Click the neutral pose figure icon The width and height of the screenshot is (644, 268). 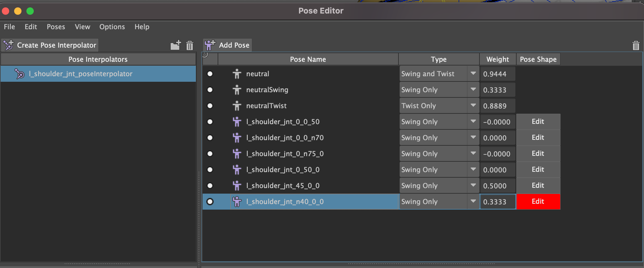coord(237,74)
